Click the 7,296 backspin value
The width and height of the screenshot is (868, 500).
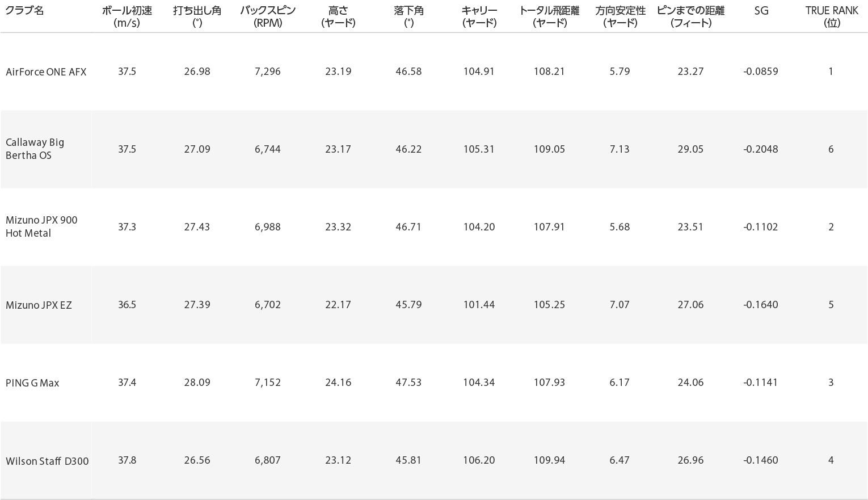click(x=268, y=72)
